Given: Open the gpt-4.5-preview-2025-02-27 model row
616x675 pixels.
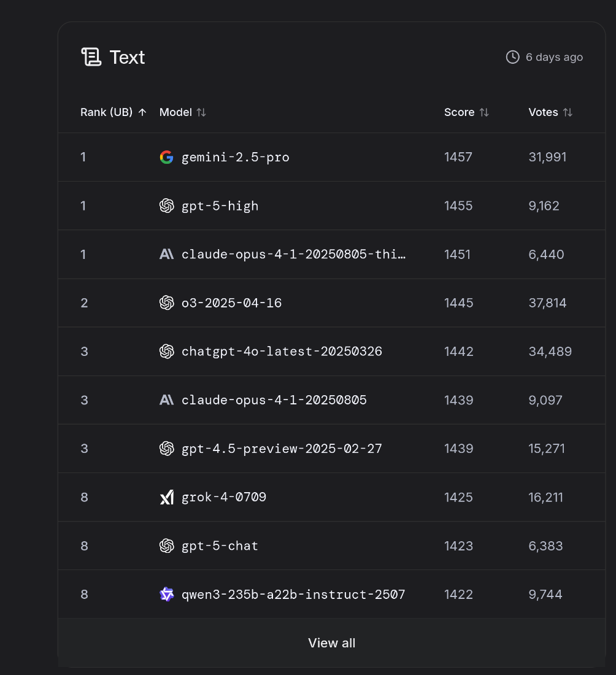Looking at the screenshot, I should [332, 449].
